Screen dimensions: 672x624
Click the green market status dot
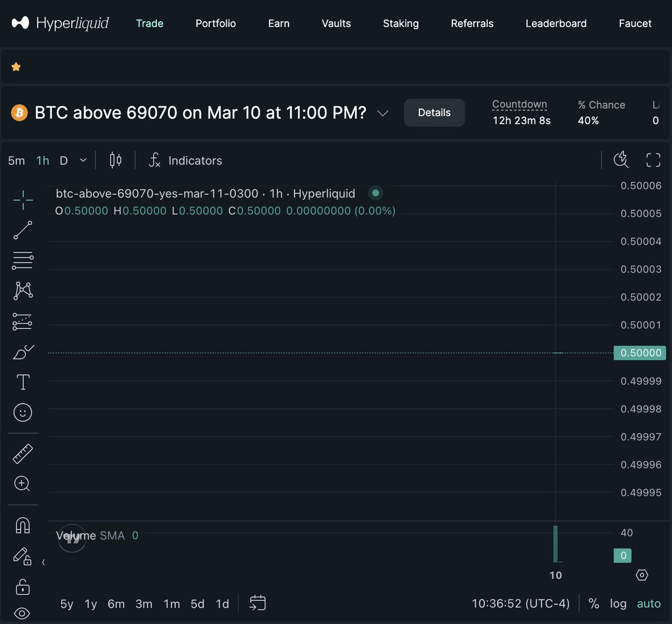(x=376, y=193)
